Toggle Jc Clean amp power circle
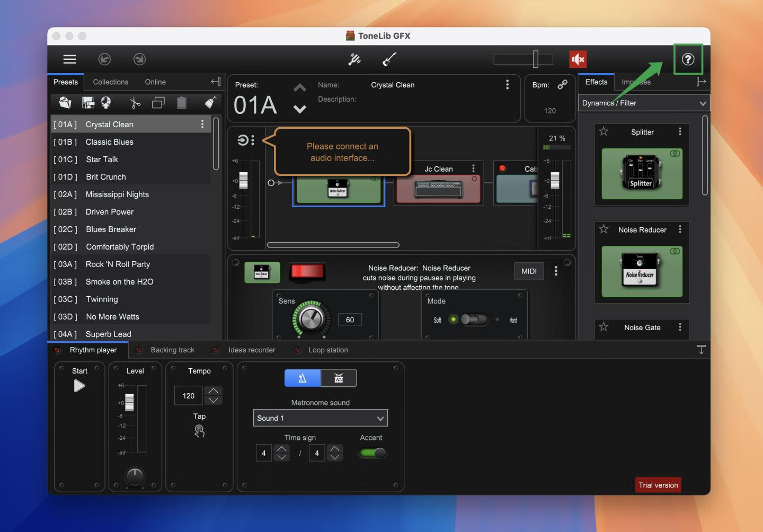 474,179
